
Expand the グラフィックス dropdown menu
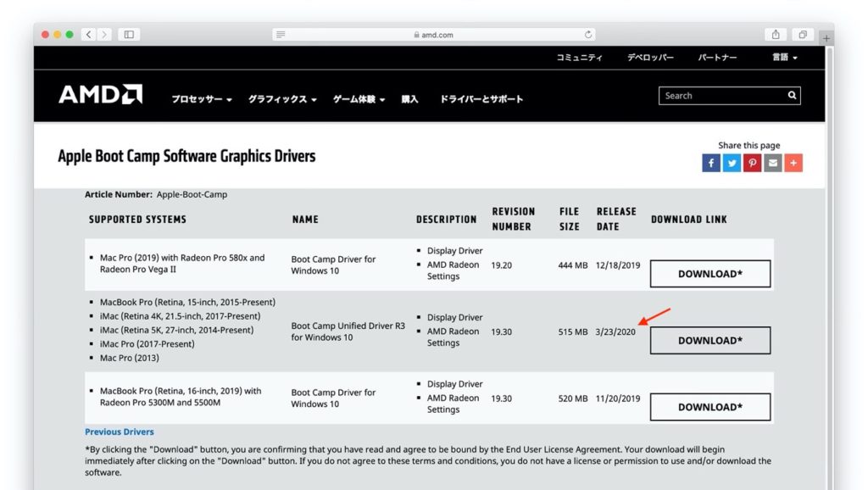pyautogui.click(x=281, y=98)
